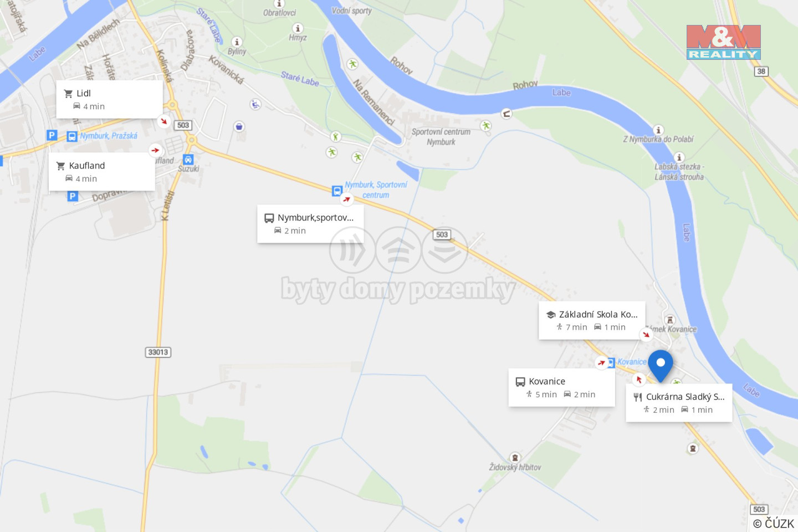Image resolution: width=798 pixels, height=532 pixels.
Task: Click the Hmyz info point icon
Action: tap(298, 28)
